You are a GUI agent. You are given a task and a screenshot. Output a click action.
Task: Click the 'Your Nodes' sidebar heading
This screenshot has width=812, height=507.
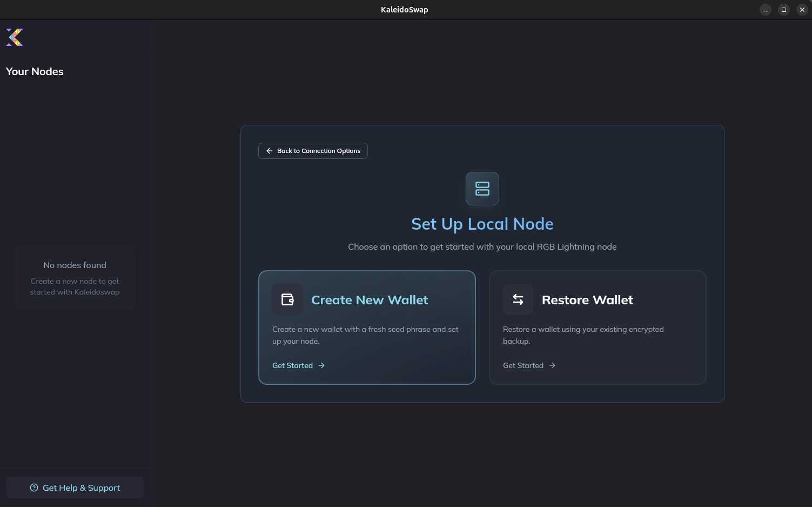pyautogui.click(x=35, y=71)
